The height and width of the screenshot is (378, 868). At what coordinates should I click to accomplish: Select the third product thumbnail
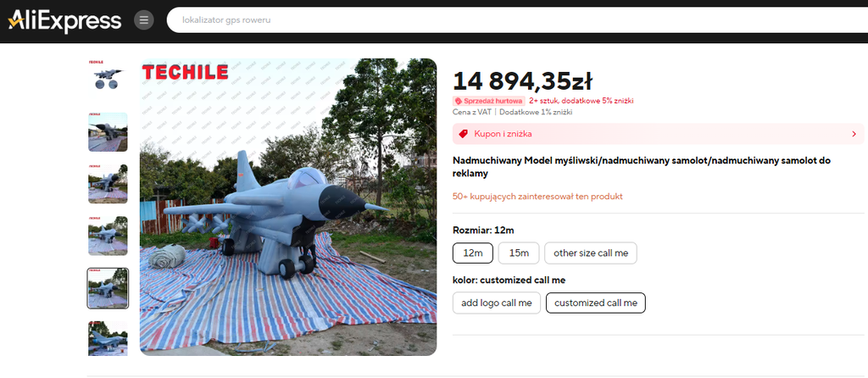[108, 184]
